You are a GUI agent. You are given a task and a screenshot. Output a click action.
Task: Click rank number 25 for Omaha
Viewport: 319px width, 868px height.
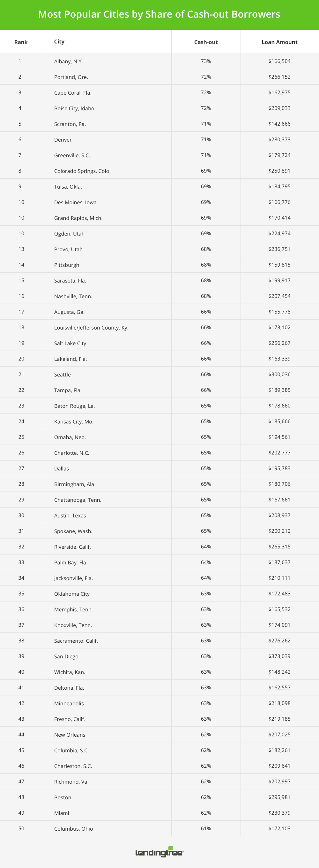pos(21,437)
